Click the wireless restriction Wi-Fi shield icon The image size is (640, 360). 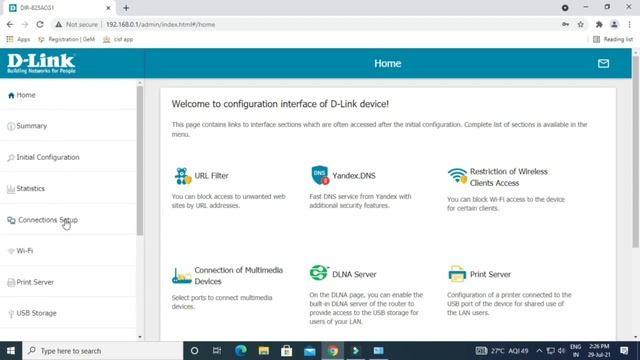(457, 176)
